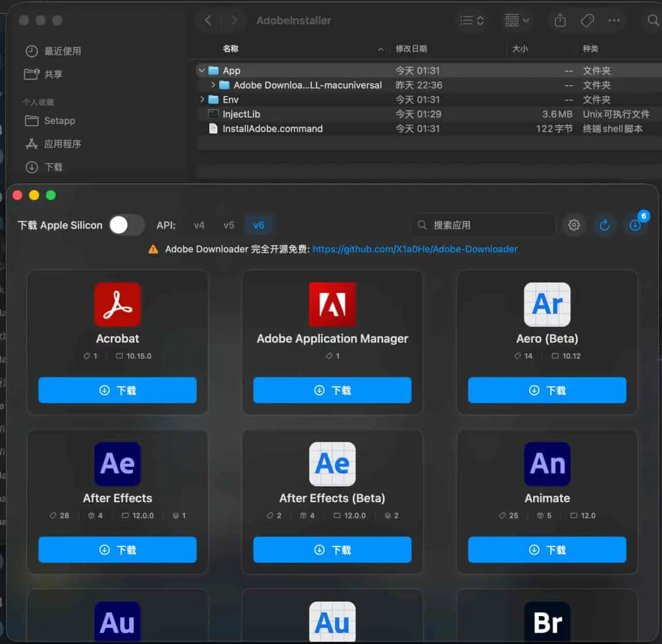Click the After Effects app icon
The image size is (662, 644).
coord(117,464)
